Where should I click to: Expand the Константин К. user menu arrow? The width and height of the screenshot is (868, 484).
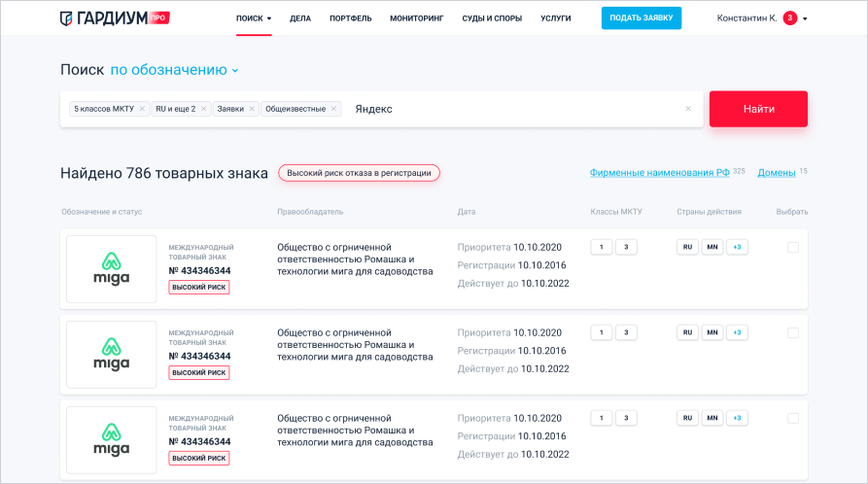[x=805, y=18]
